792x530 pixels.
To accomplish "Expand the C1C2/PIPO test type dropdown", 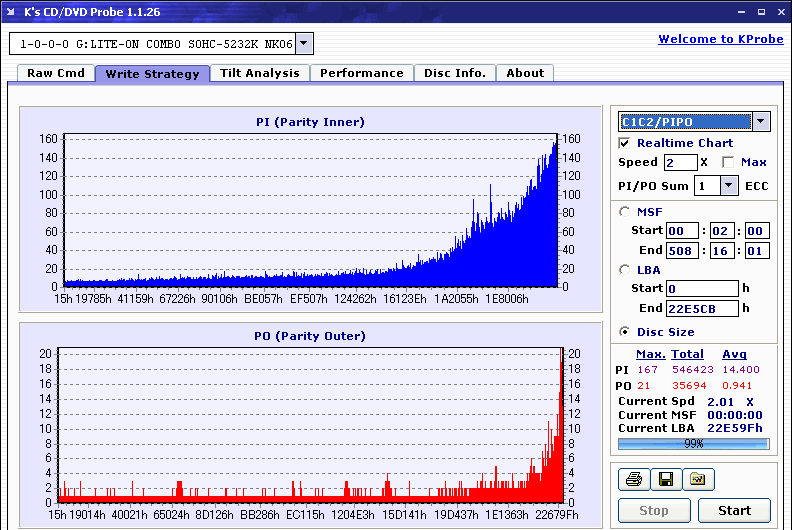I will pos(761,121).
